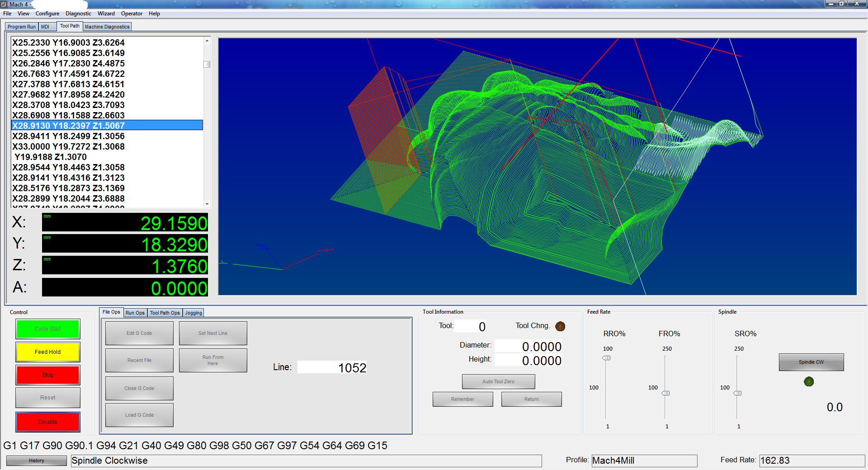
Task: Open the Wizard menu
Action: [x=106, y=14]
